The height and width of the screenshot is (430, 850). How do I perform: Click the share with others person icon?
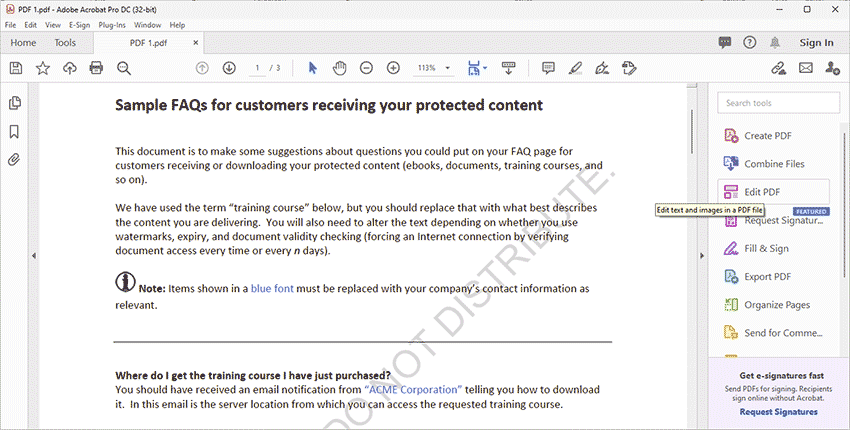click(x=832, y=68)
